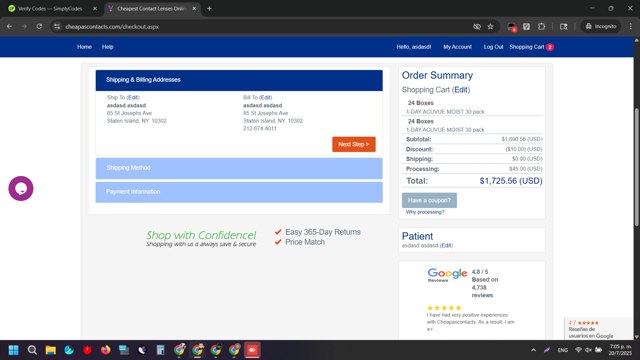This screenshot has height=360, width=640.
Task: Edit the Patient information
Action: point(447,246)
